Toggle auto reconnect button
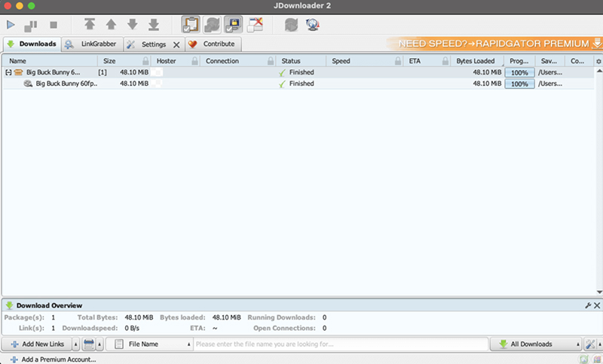This screenshot has height=364, width=603. (212, 25)
